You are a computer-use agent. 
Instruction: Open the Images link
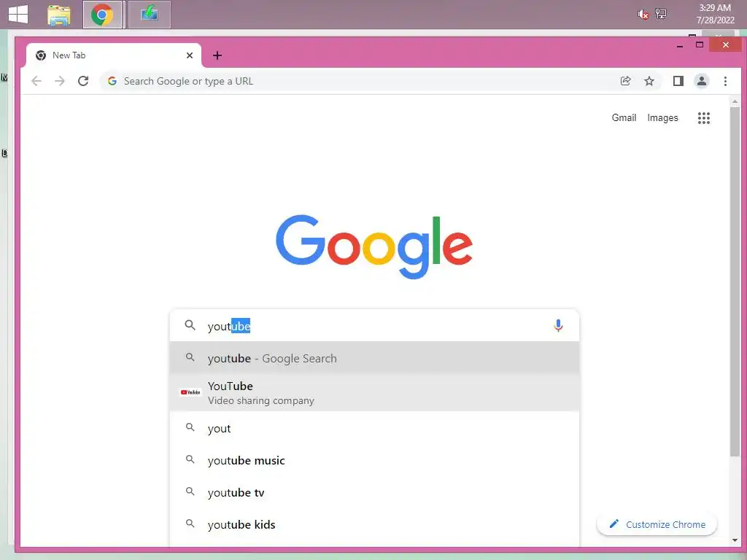tap(662, 117)
